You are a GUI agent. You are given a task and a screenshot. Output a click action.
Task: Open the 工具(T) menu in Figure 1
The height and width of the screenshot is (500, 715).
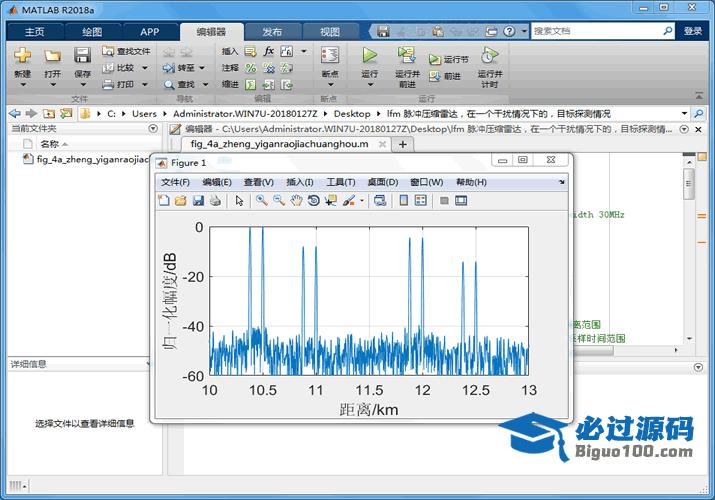coord(341,182)
